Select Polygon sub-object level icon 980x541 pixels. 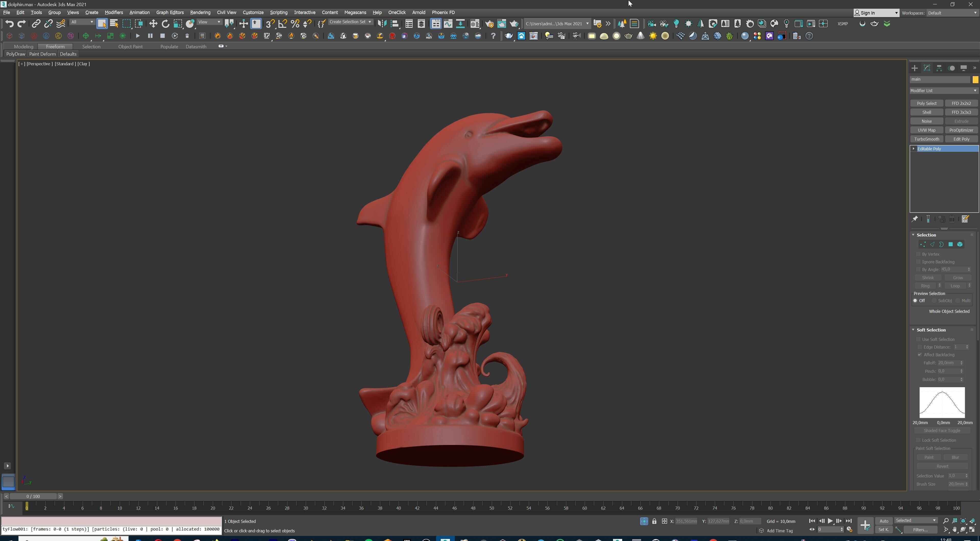tap(950, 244)
